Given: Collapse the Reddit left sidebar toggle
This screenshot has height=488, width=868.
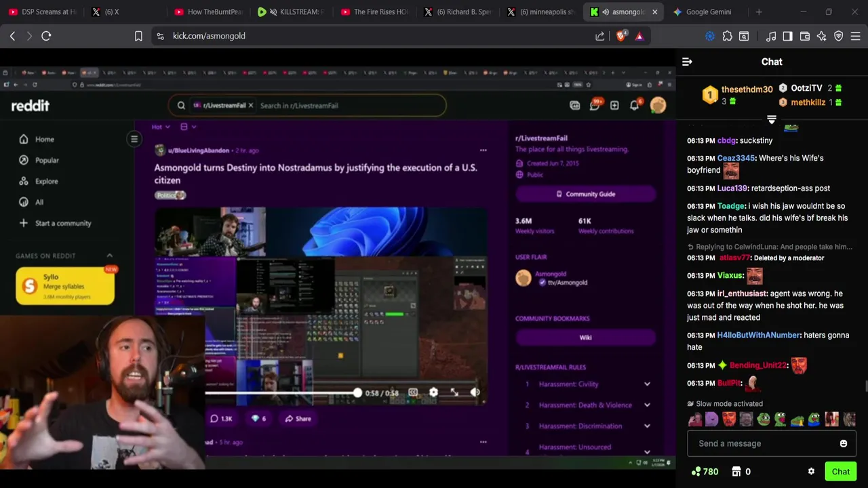Looking at the screenshot, I should (x=134, y=139).
